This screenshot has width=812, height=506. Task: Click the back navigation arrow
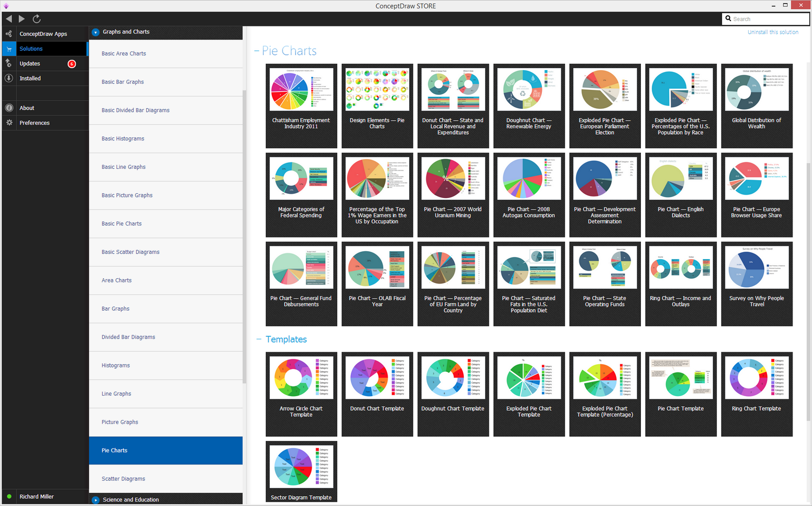(9, 19)
